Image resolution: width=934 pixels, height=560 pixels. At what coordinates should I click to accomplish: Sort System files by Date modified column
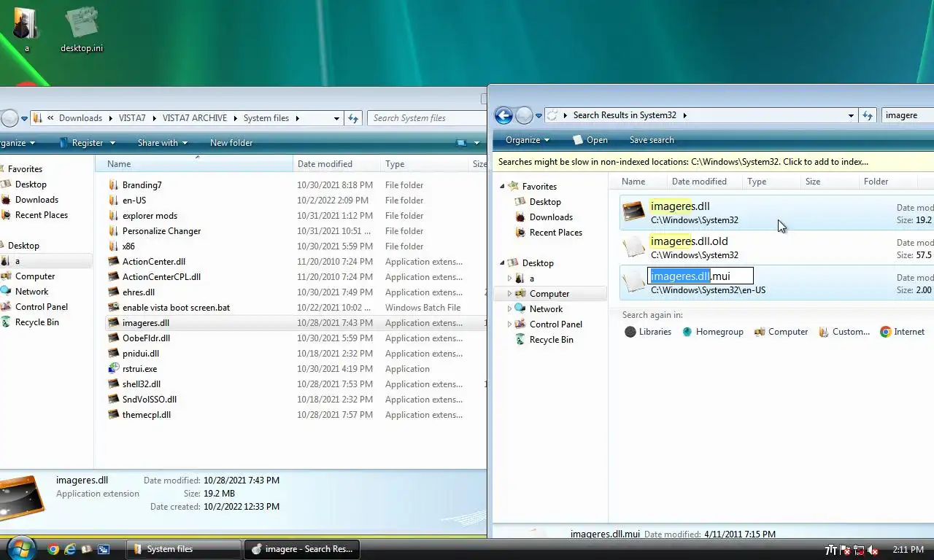(336, 164)
